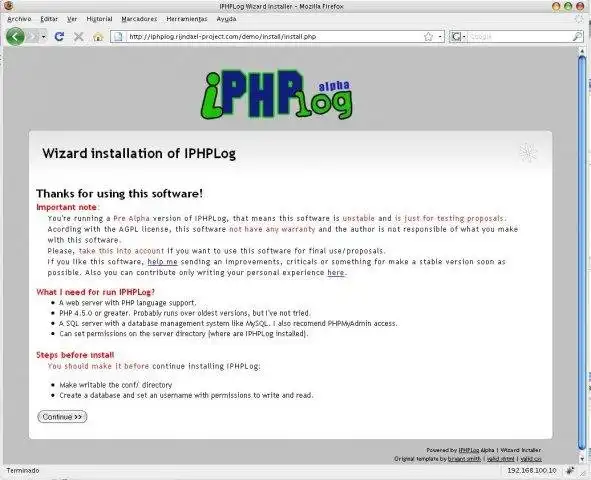591x480 pixels.
Task: Bookmark this page with the star icon
Action: click(429, 37)
